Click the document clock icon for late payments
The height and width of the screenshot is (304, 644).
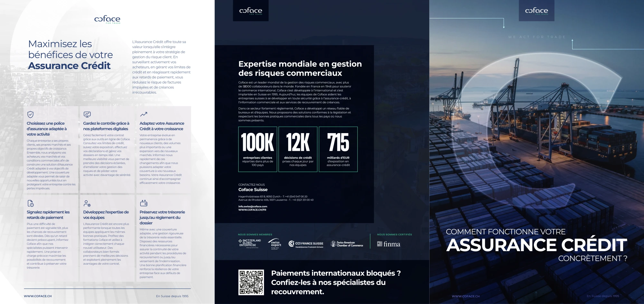(x=31, y=203)
